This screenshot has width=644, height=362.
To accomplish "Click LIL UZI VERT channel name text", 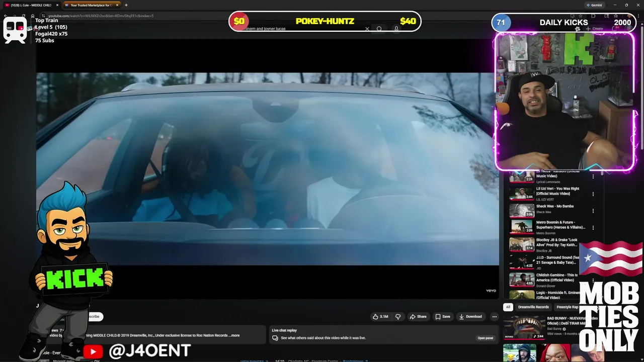I will 545,200.
